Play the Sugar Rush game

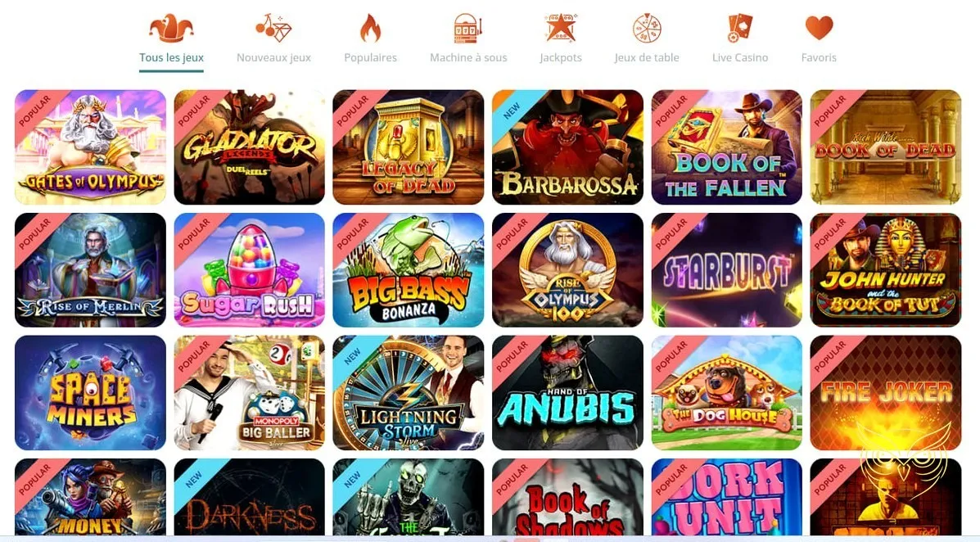tap(250, 270)
